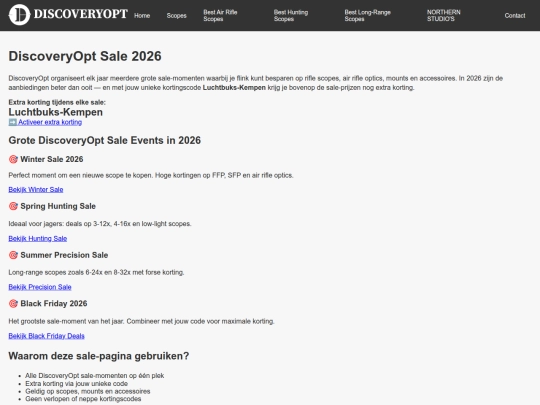Click the Black Friday 2026 heading
The image size is (540, 405).
pos(54,303)
